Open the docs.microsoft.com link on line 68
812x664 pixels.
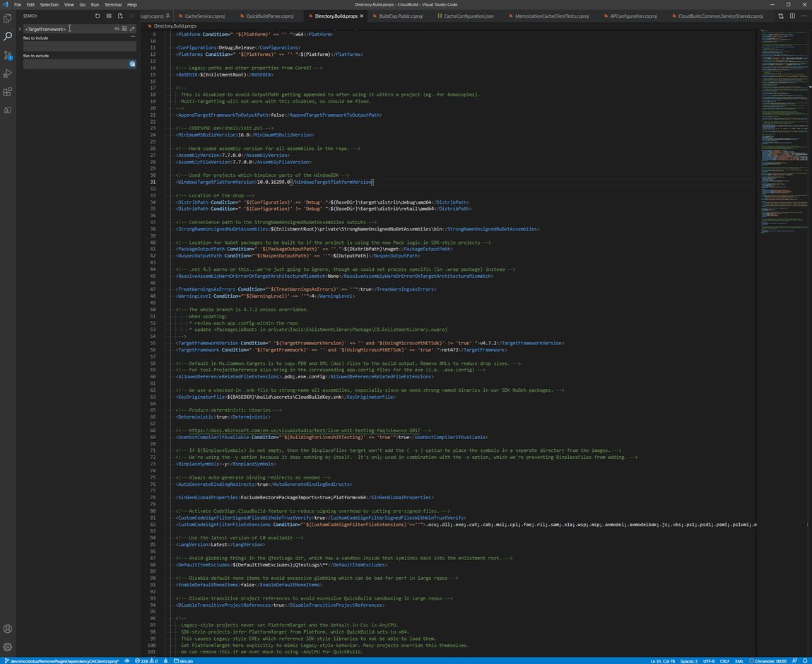[305, 430]
